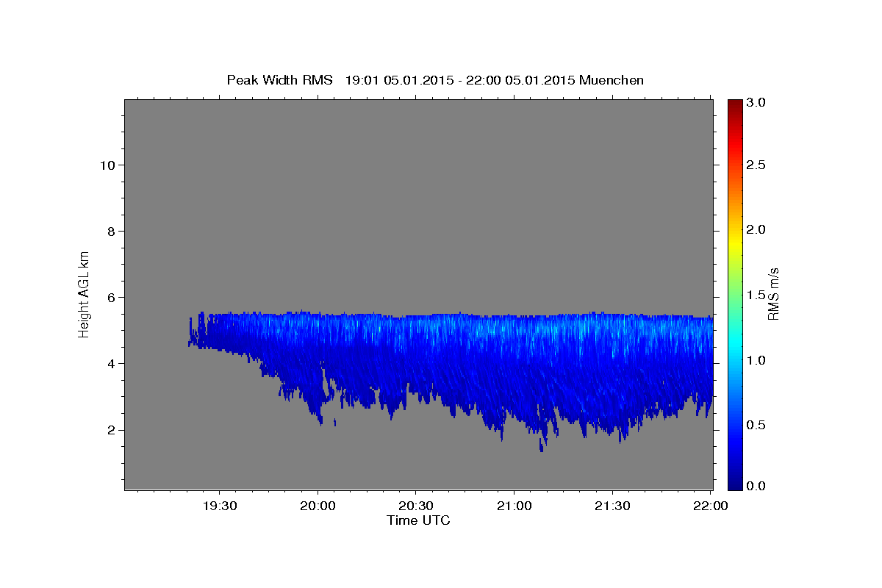Click the 21:30 time tick label
This screenshot has width=882, height=588.
(612, 506)
